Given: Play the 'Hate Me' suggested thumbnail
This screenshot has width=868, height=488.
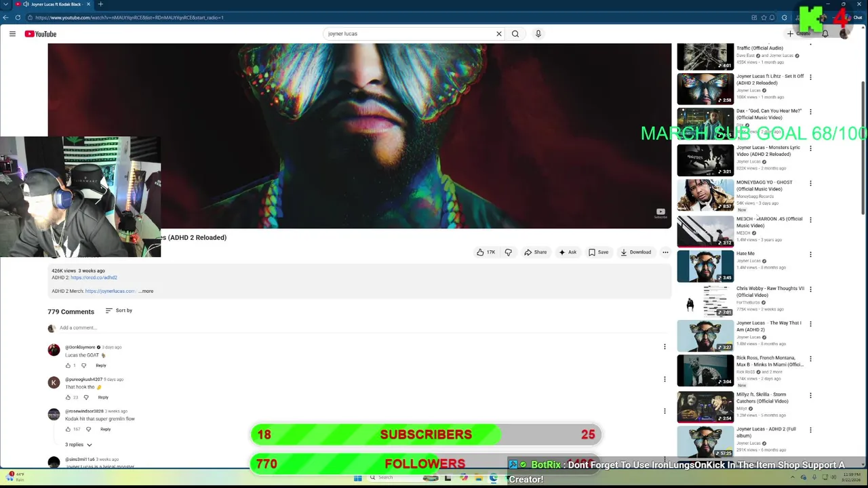Looking at the screenshot, I should (705, 266).
